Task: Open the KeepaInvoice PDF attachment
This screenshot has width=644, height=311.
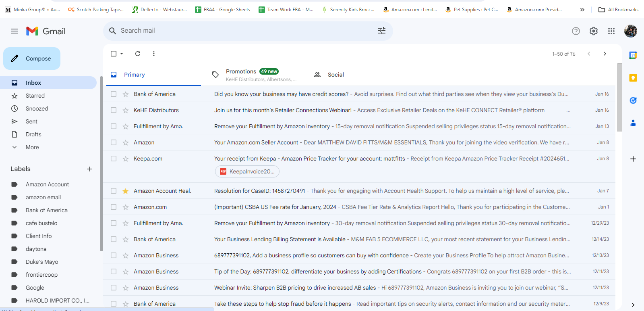Action: [247, 171]
